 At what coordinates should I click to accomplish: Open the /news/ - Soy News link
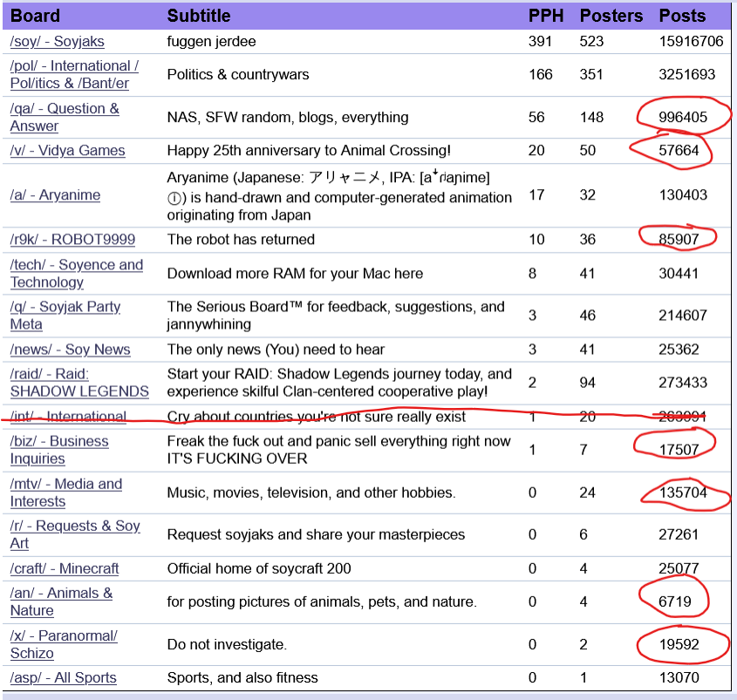[x=70, y=350]
